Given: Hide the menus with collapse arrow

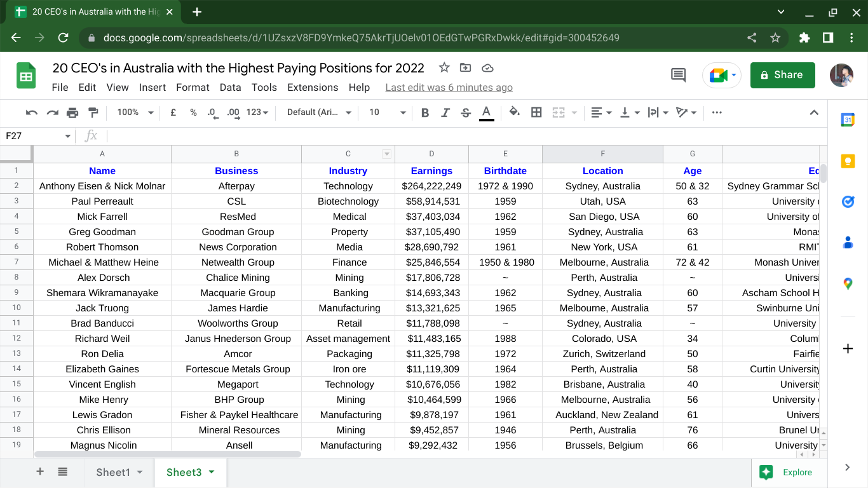Looking at the screenshot, I should [x=814, y=112].
